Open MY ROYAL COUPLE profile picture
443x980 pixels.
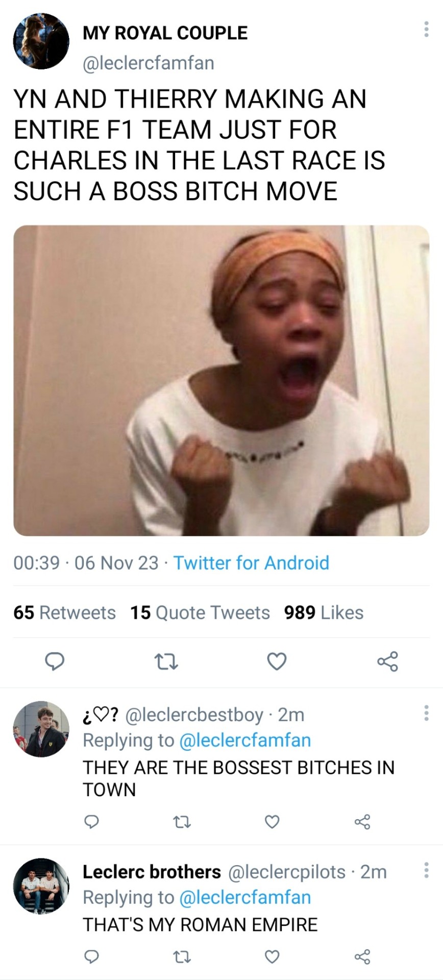(41, 41)
